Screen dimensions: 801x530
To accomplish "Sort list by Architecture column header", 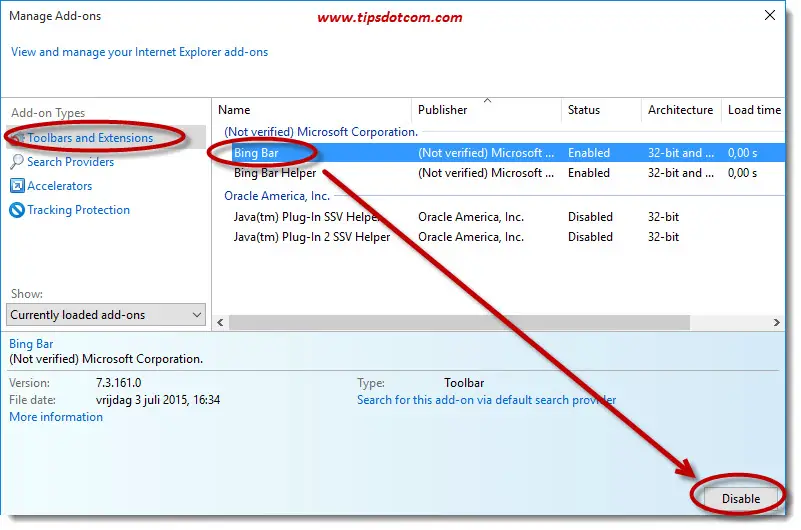I will 680,110.
